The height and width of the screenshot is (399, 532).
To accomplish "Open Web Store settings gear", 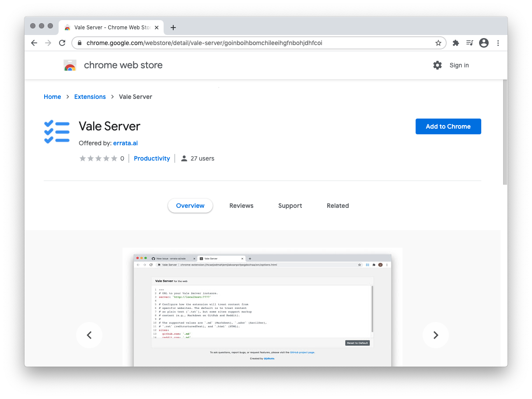I will tap(437, 65).
